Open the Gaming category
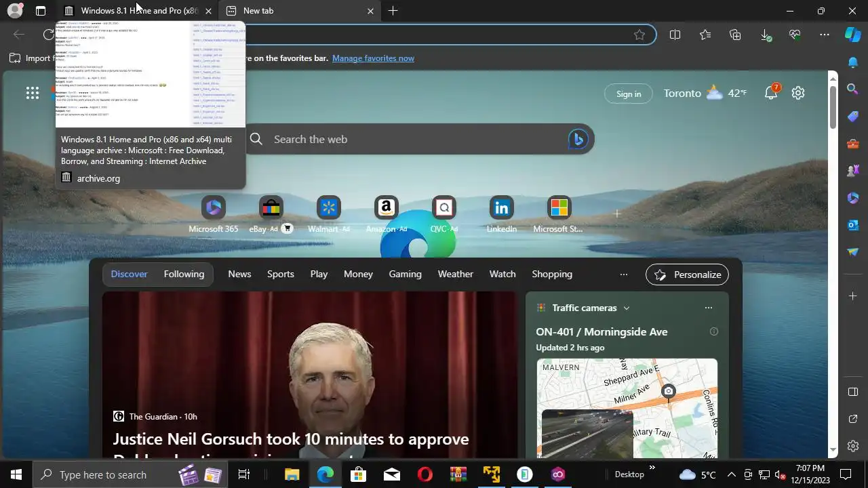868x488 pixels. [x=405, y=274]
